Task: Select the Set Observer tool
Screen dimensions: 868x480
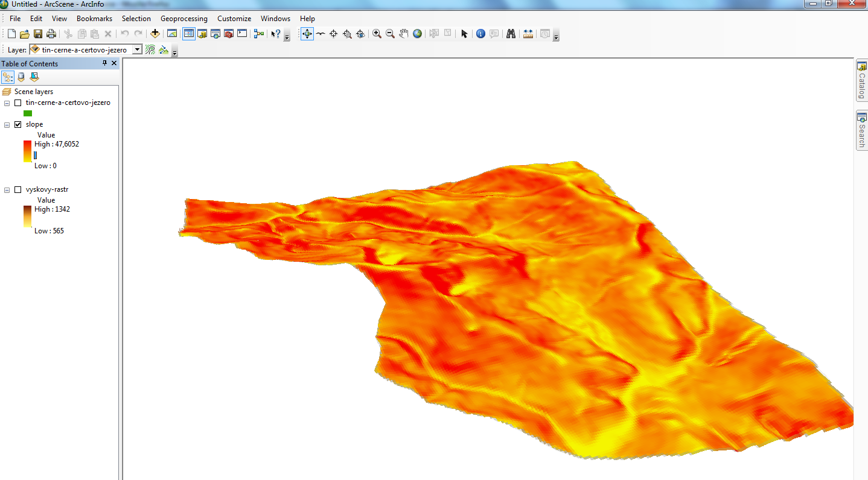Action: point(360,34)
